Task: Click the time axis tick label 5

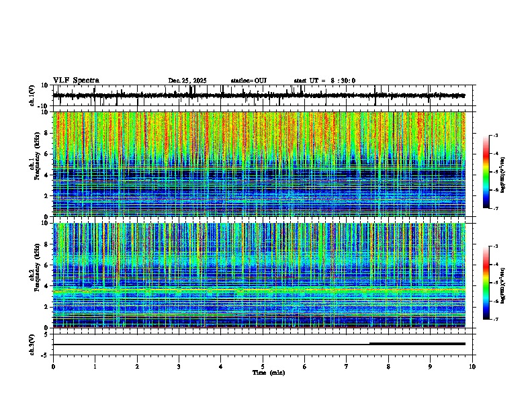Action: click(x=263, y=367)
